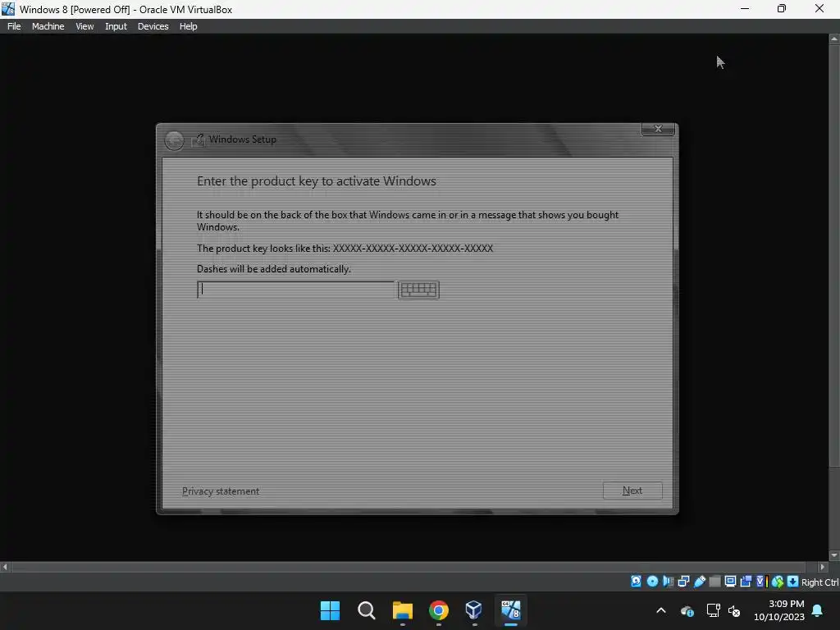Click the vertical scrollbar up arrow
The image size is (840, 630).
(x=834, y=39)
